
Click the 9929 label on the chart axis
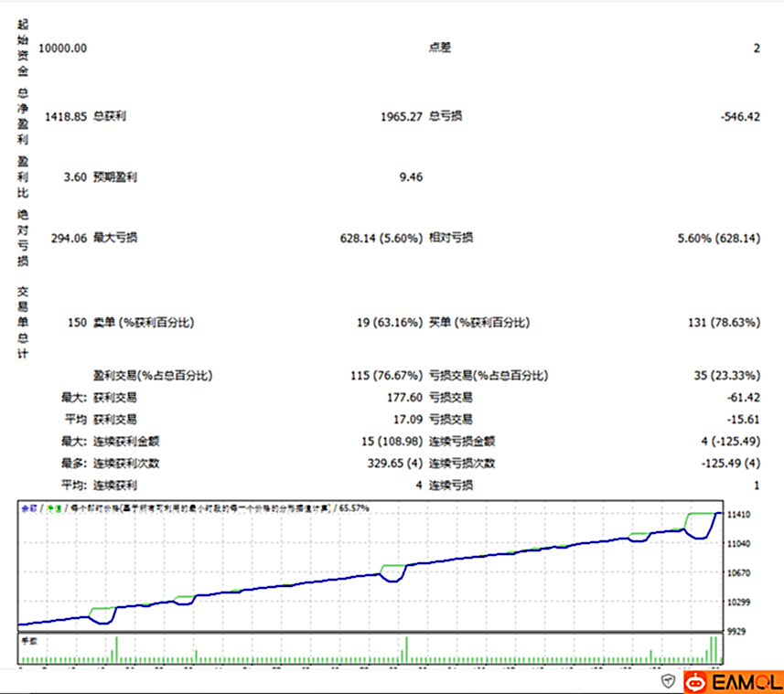(738, 631)
